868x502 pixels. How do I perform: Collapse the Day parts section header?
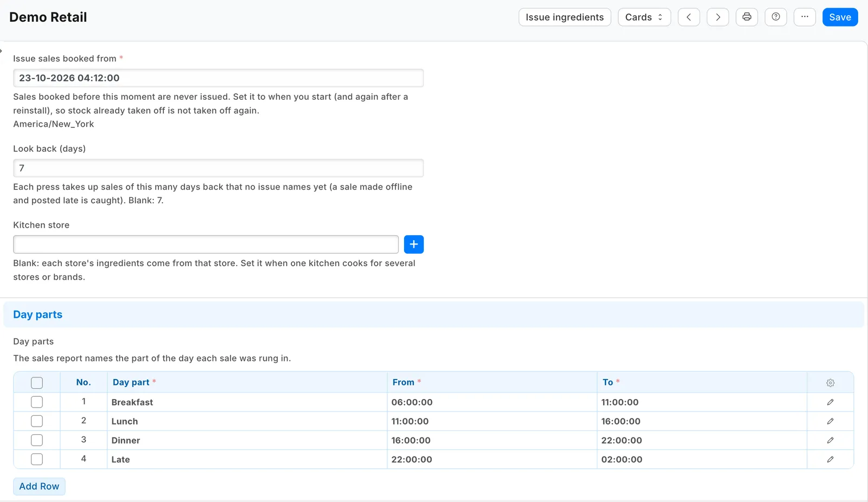pos(433,314)
